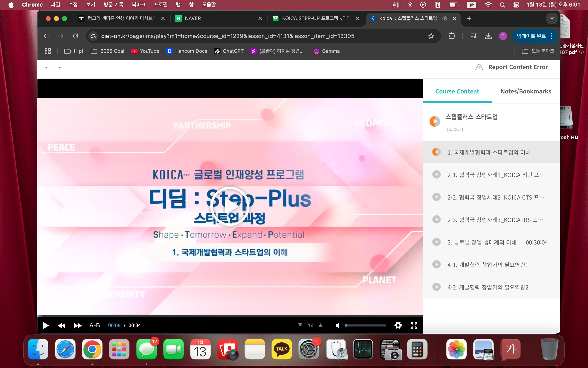
Task: Switch to the Notes/Bookmarks tab
Action: coord(526,91)
